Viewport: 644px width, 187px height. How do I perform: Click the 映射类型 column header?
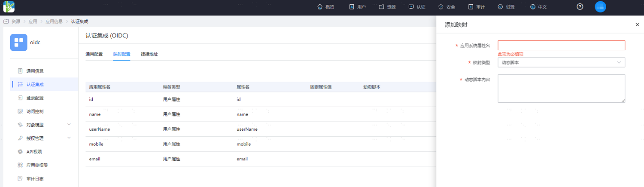point(171,87)
